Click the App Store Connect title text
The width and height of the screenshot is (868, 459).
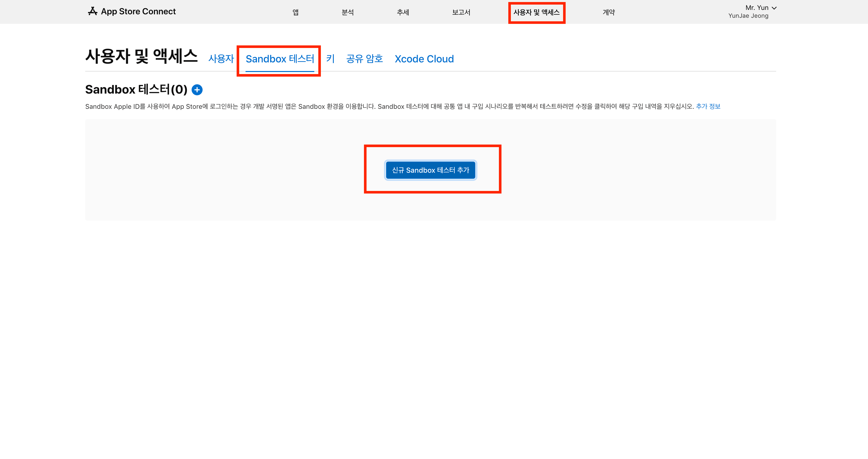[x=138, y=11]
